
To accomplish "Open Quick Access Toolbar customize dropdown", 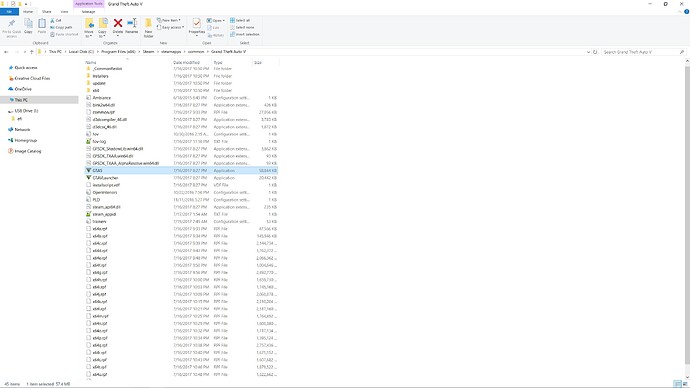I will (x=26, y=4).
